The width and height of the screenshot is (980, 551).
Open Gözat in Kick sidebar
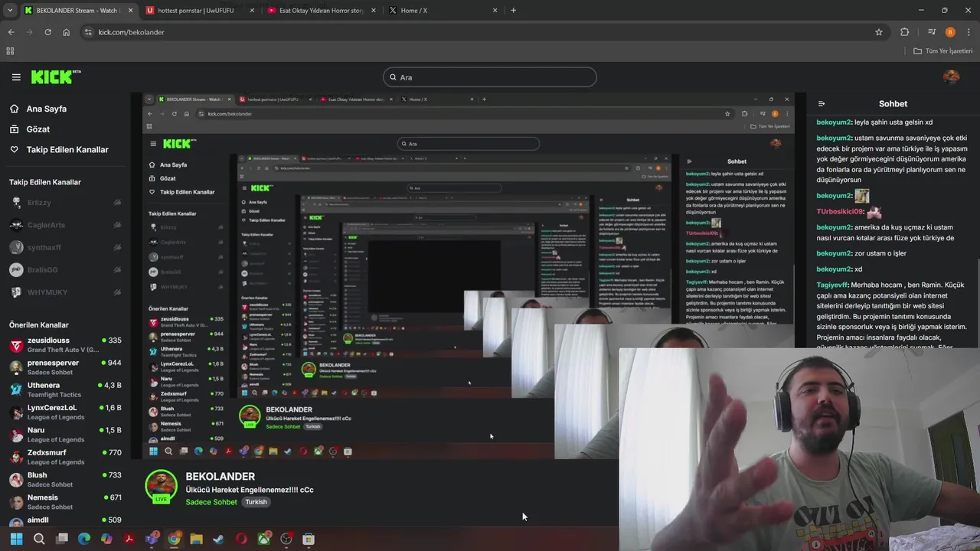click(x=38, y=129)
